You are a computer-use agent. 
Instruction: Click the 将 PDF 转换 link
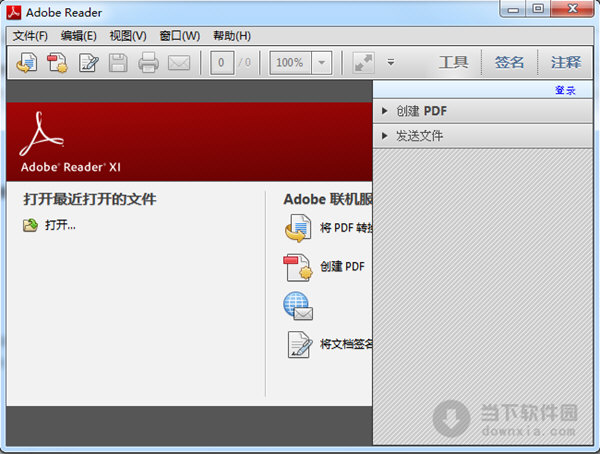pyautogui.click(x=346, y=228)
